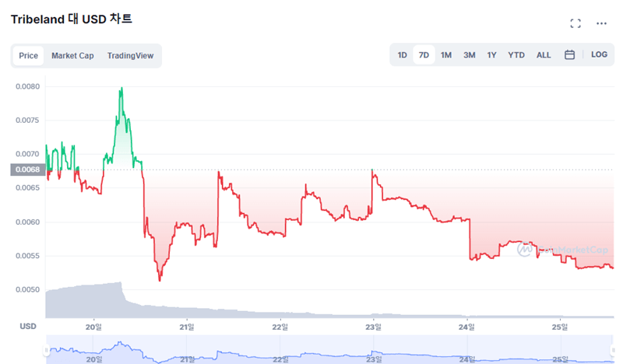
Task: Click the 0.0050 y-axis label
Action: (x=27, y=289)
